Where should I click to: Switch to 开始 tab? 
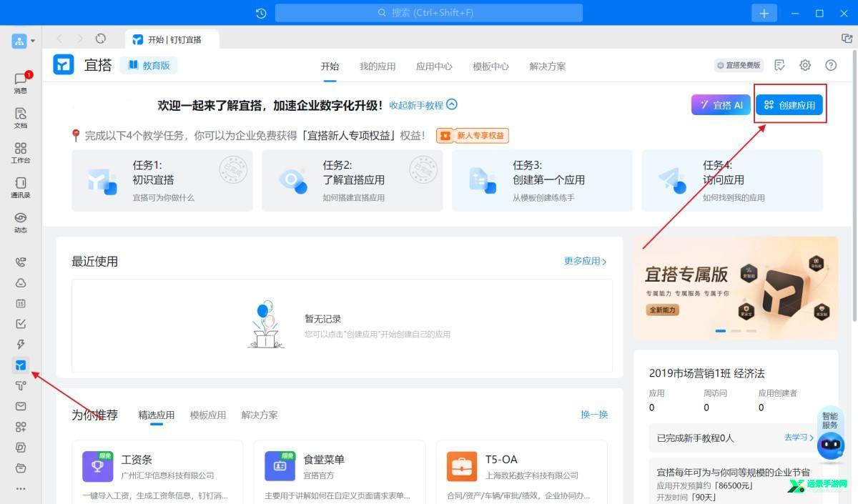click(330, 66)
